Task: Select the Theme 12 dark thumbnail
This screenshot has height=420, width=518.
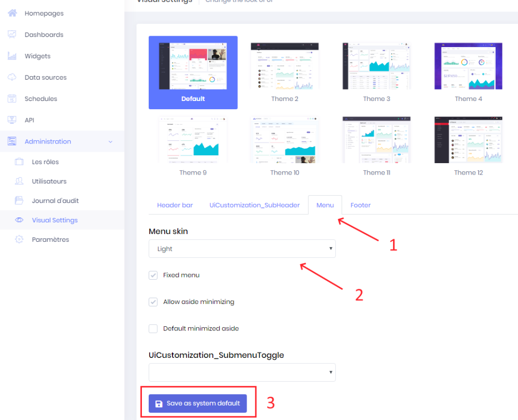Action: 468,140
